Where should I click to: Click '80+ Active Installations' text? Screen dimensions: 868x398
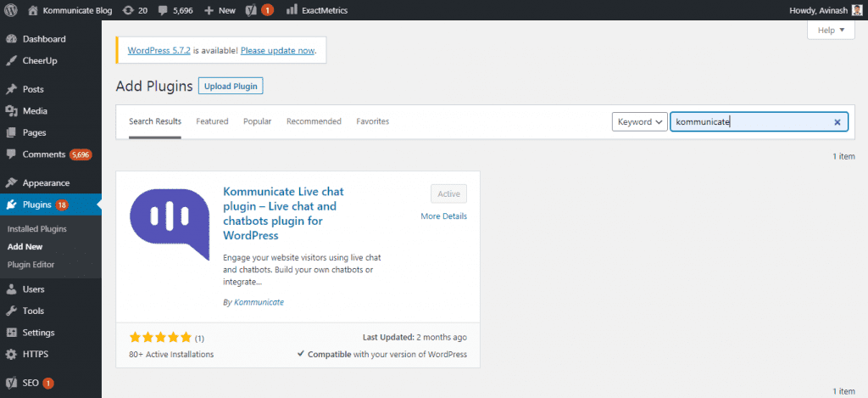tap(171, 354)
